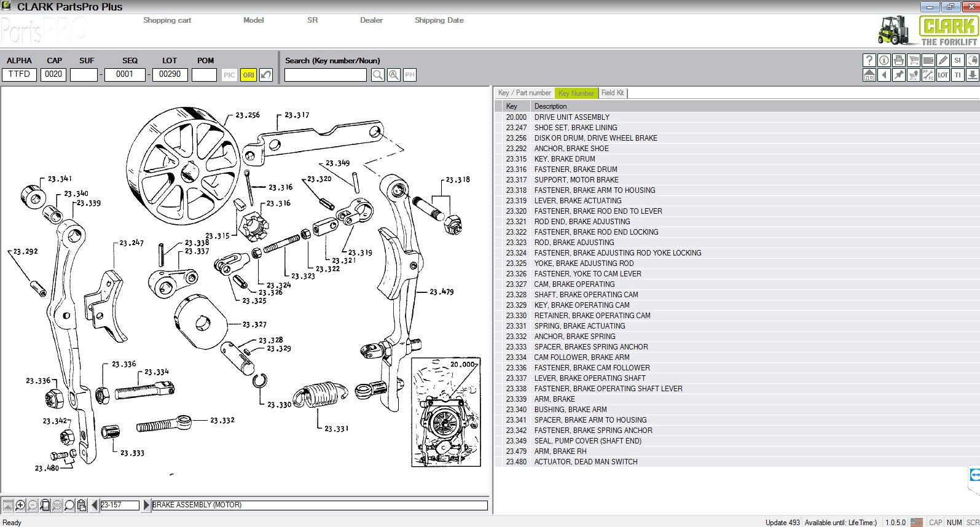
Task: Click the pencil edit icon
Action: (x=943, y=60)
